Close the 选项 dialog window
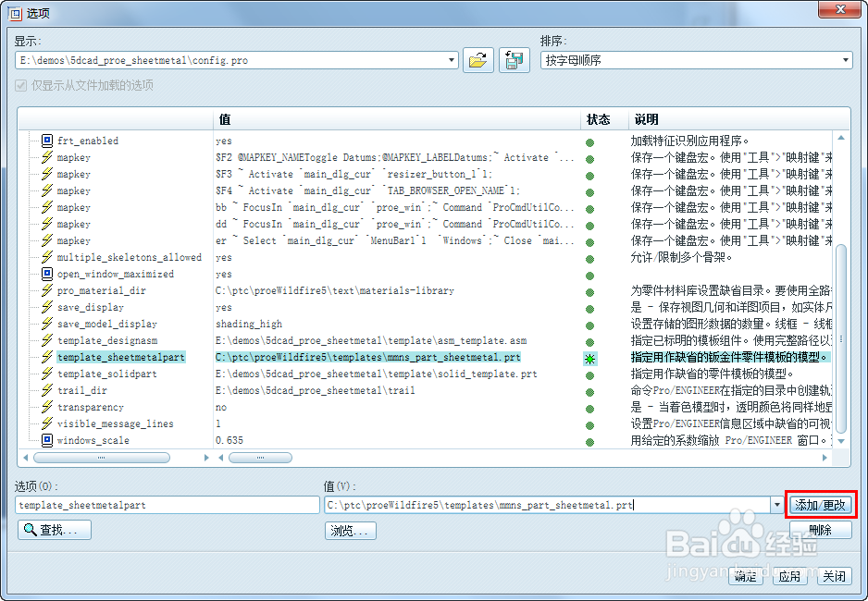 coord(840,9)
